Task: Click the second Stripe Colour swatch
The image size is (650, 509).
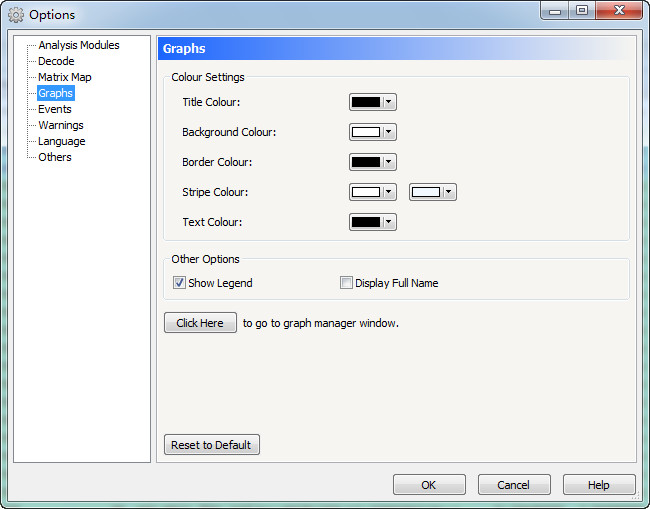Action: pyautogui.click(x=426, y=192)
